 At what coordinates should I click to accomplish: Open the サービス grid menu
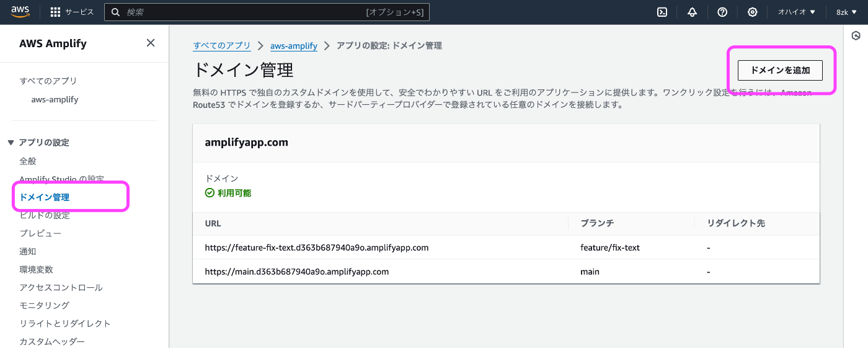pyautogui.click(x=72, y=12)
